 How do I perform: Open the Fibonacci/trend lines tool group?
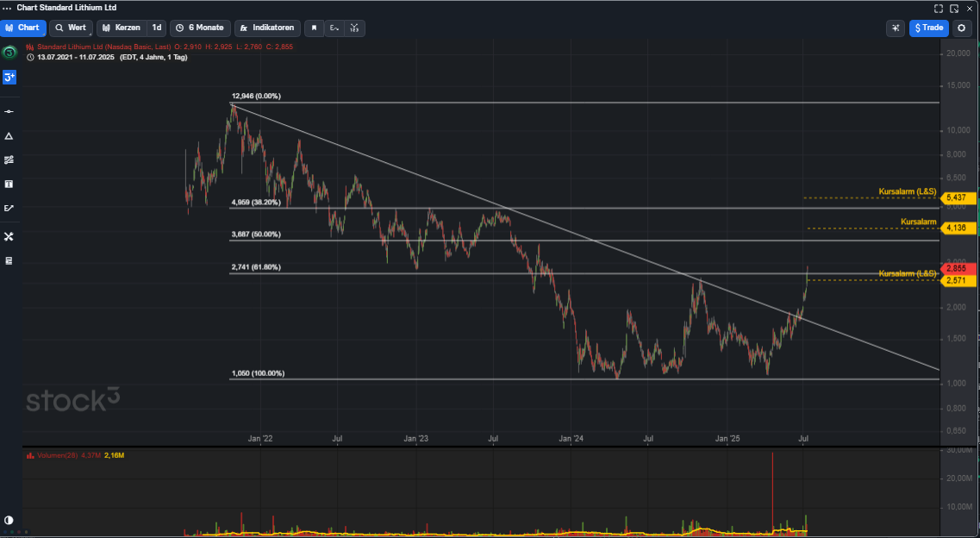[9, 160]
